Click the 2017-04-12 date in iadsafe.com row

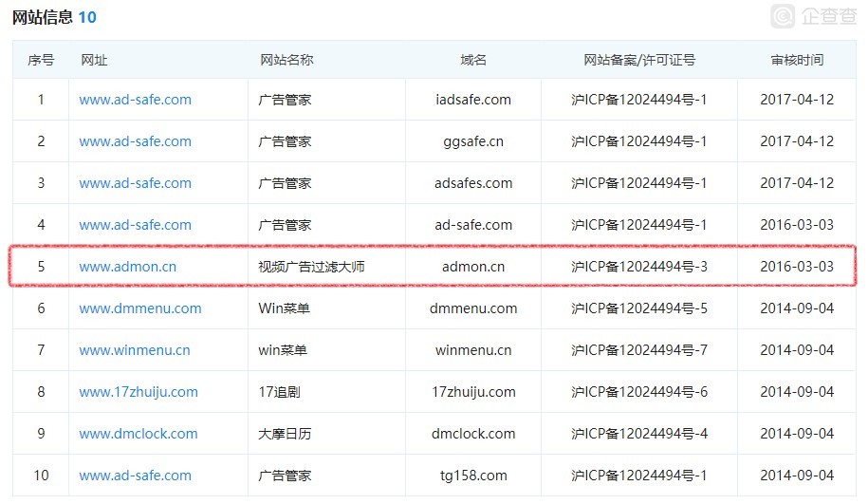(x=797, y=100)
